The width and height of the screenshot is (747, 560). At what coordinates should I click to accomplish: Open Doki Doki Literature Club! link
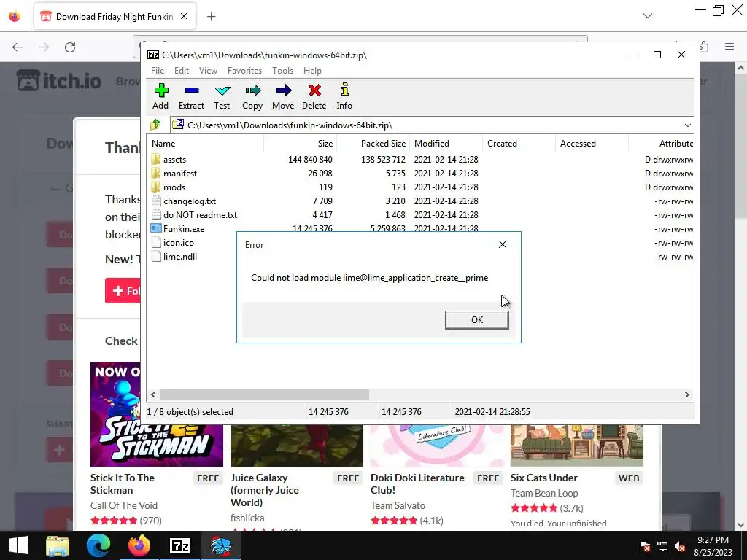(x=417, y=484)
